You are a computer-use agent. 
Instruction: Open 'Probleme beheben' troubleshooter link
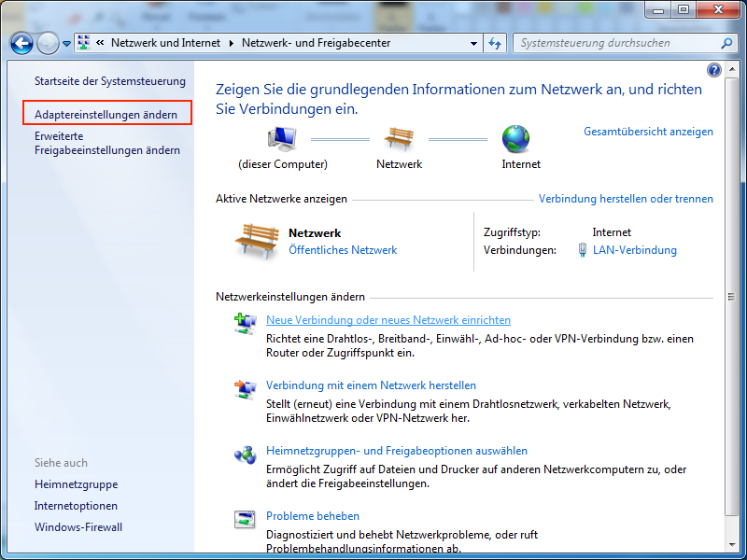313,516
